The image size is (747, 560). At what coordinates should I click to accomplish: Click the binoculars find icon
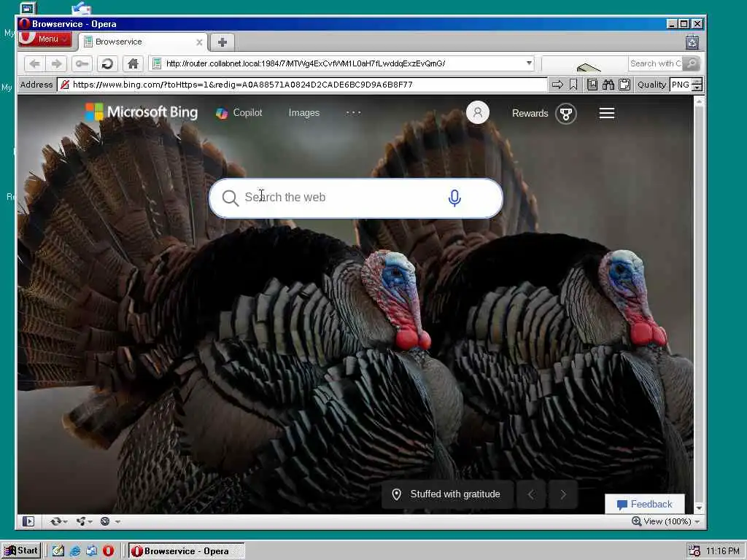608,85
